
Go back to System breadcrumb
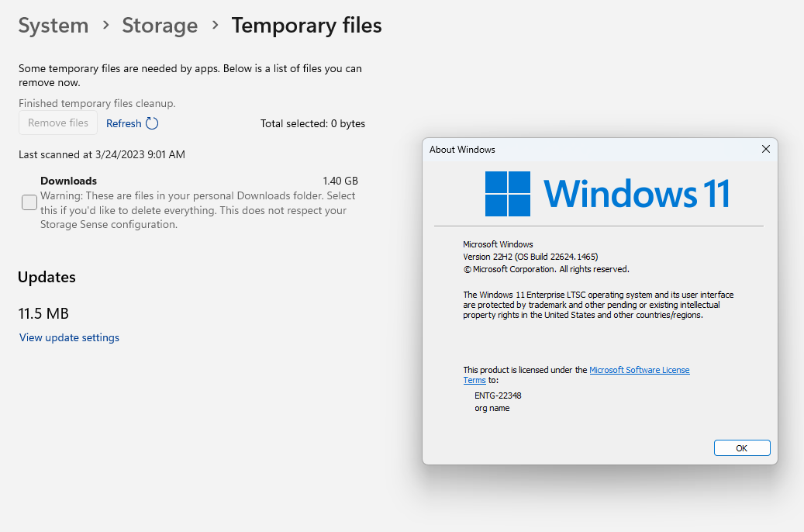tap(53, 25)
